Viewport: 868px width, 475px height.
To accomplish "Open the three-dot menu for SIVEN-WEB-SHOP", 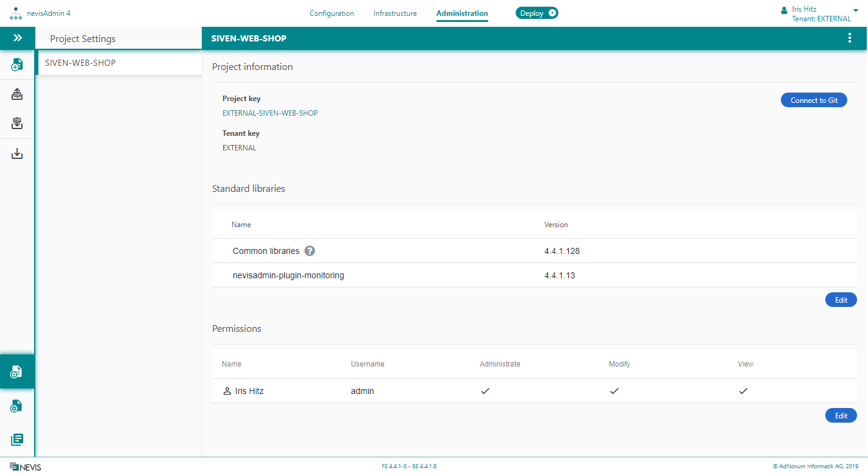I will click(850, 38).
